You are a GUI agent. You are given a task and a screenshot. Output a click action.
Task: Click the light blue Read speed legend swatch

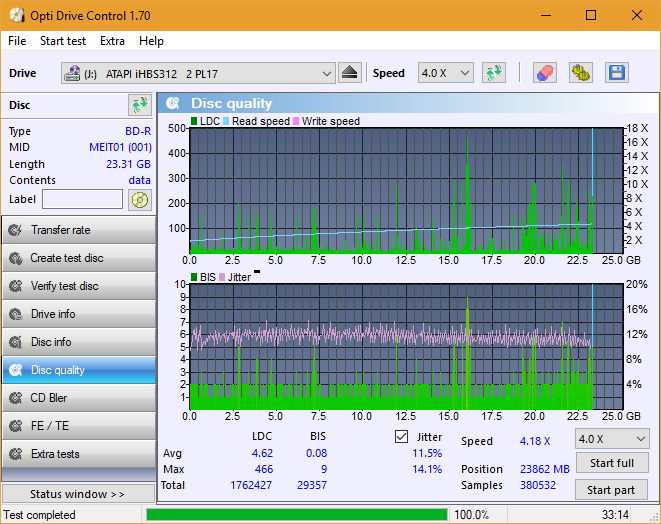click(226, 121)
